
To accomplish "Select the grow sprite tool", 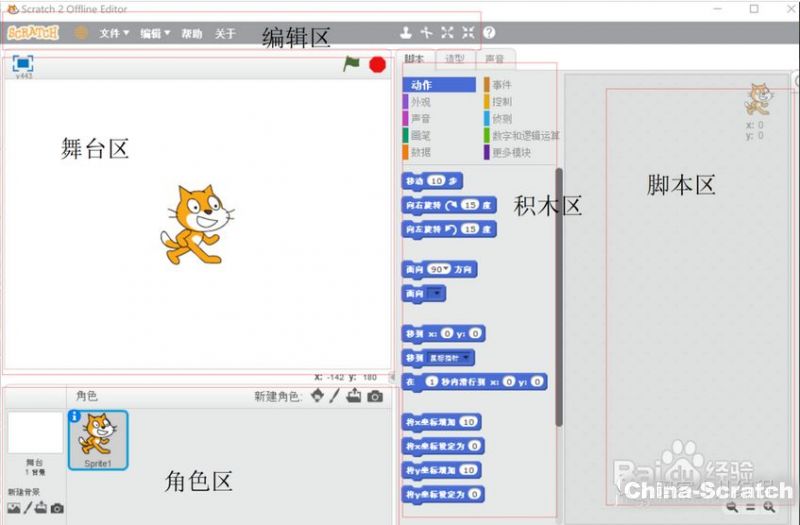I will tap(447, 33).
